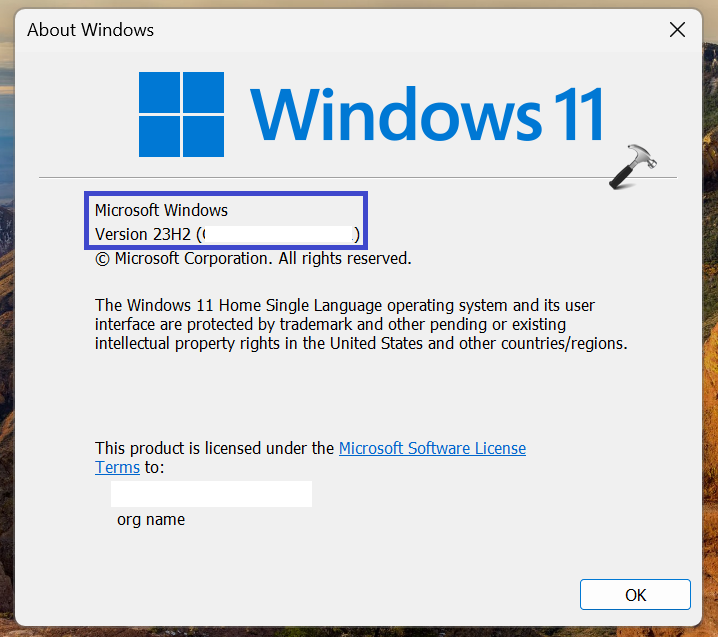This screenshot has width=718, height=637.
Task: Click the Windows 11 four-square logo
Action: coord(181,114)
